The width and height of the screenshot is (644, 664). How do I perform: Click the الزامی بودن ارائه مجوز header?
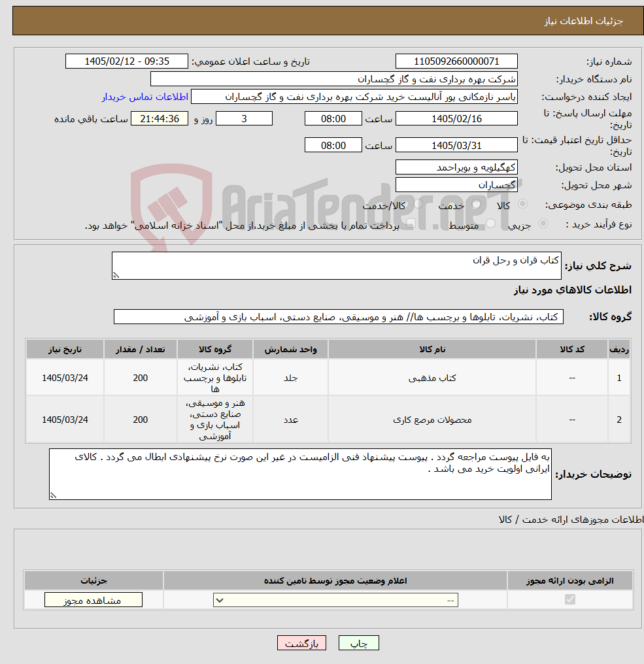(x=570, y=580)
